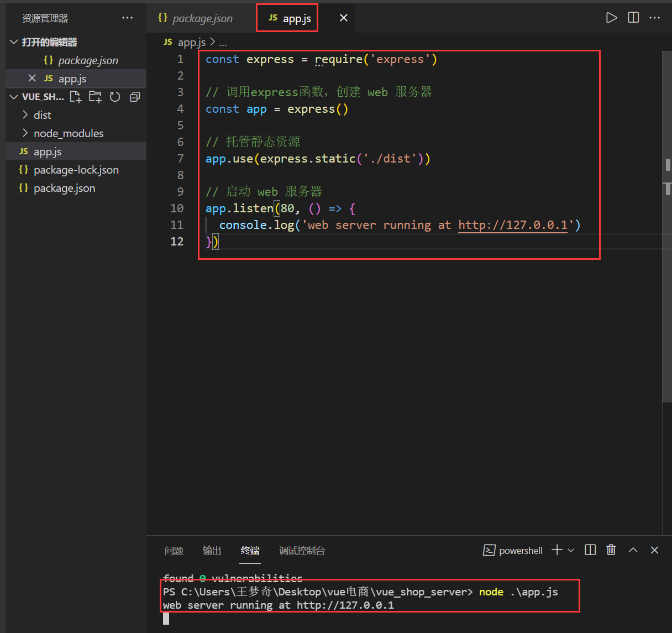Screen dimensions: 672x633
Task: Split the editor to the right
Action: (x=633, y=18)
